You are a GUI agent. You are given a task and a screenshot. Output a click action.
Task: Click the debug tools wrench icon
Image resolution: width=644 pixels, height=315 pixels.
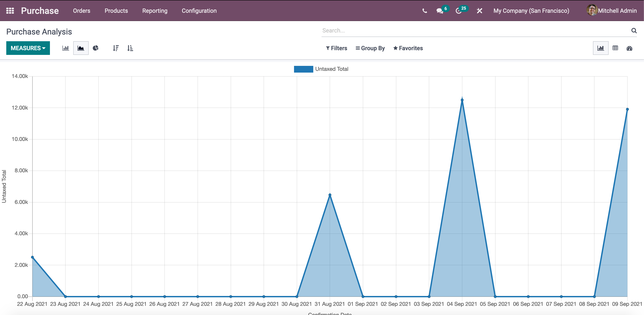[479, 11]
